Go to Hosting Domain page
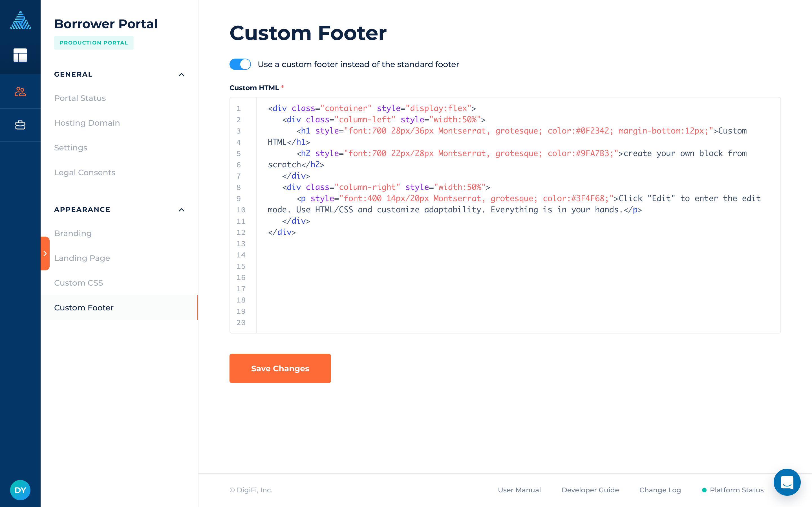 tap(87, 123)
